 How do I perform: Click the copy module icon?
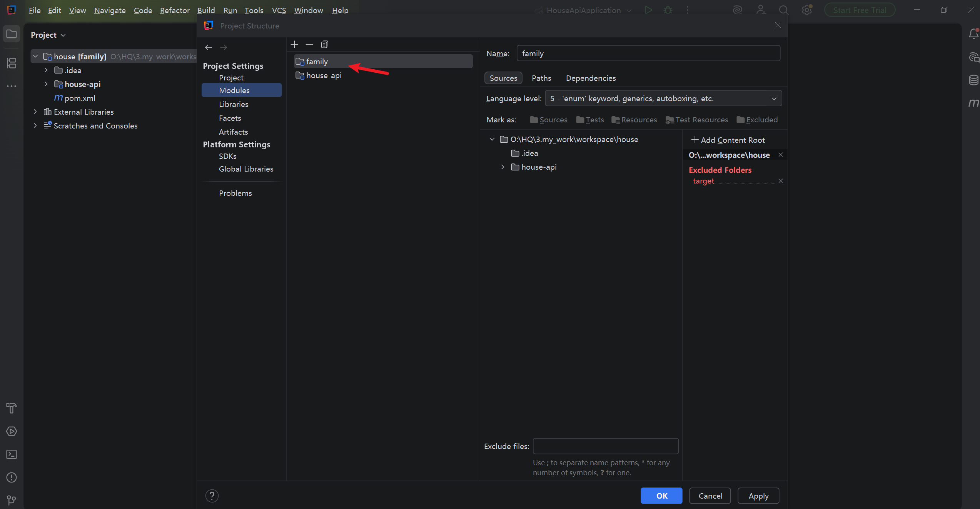coord(325,45)
